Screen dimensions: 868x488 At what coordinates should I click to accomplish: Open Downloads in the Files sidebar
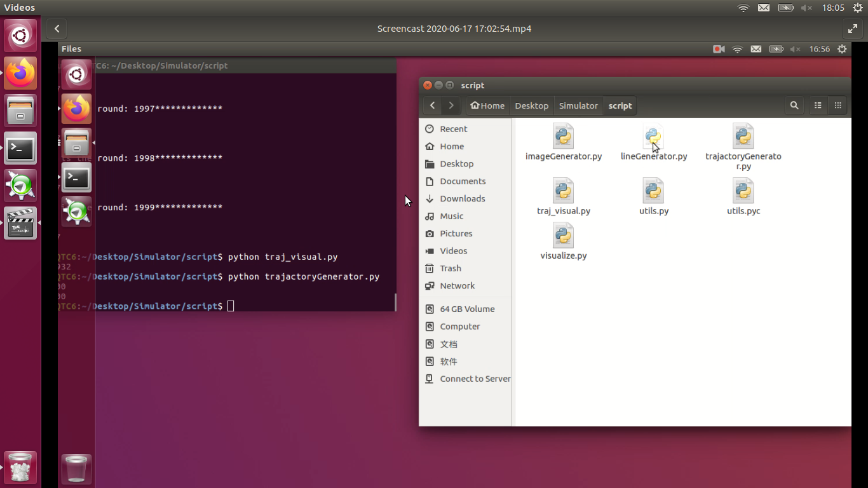[466, 199]
